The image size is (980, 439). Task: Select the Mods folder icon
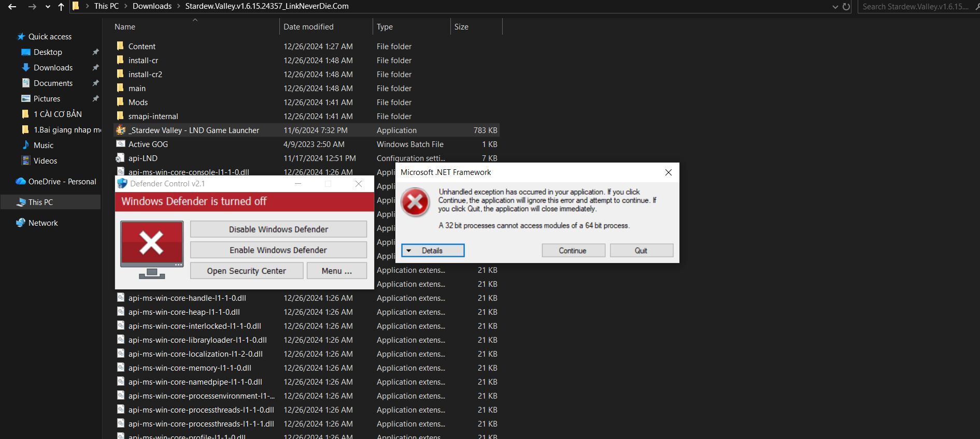coord(120,102)
